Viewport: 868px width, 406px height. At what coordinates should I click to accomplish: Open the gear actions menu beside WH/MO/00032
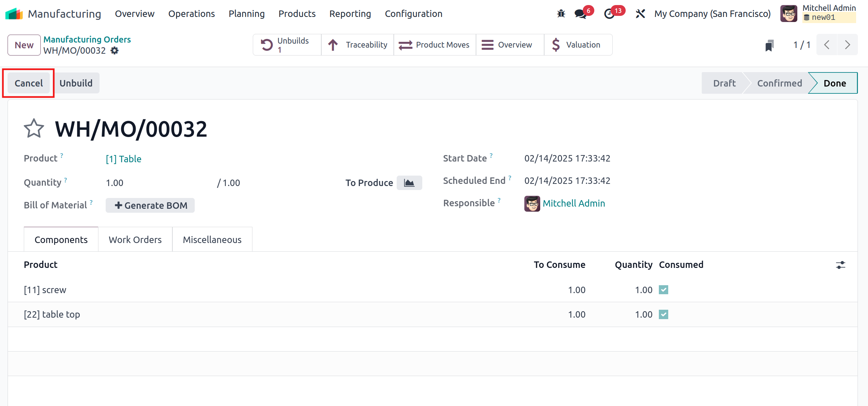pos(115,51)
